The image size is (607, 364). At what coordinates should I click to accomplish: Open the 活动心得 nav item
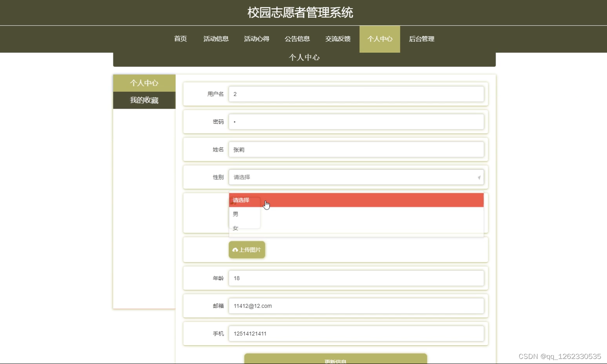[x=256, y=39]
